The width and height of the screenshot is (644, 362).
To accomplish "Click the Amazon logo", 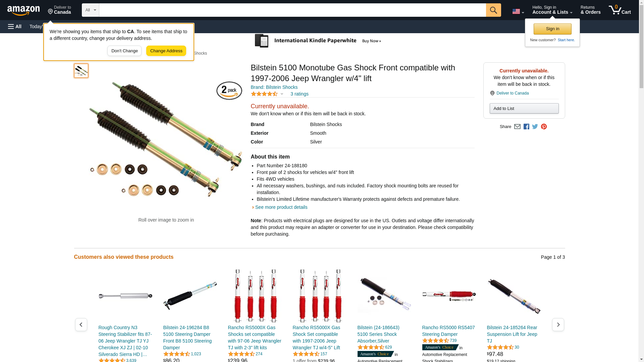I will pyautogui.click(x=23, y=10).
